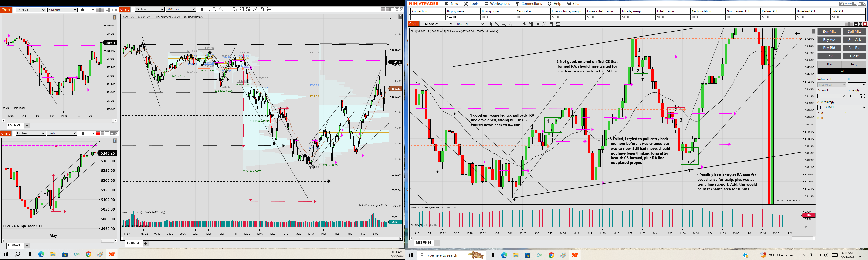The image size is (868, 260).
Task: Click the F button in ES 5 Minute chart
Action: tap(115, 17)
